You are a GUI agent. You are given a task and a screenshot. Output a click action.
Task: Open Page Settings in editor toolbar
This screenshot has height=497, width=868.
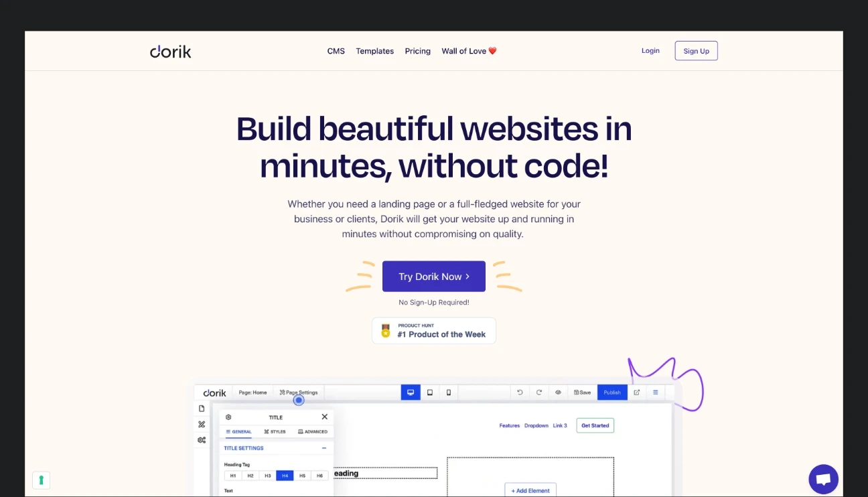pyautogui.click(x=299, y=393)
